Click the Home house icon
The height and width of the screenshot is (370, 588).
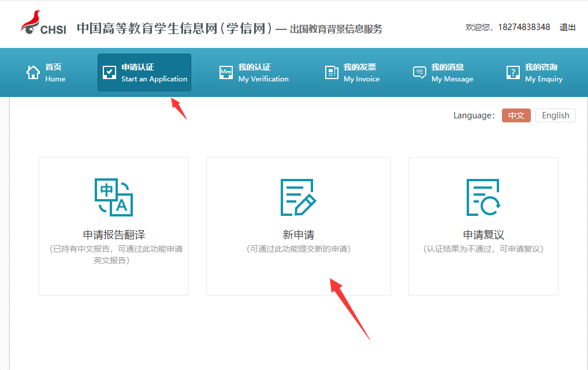33,73
